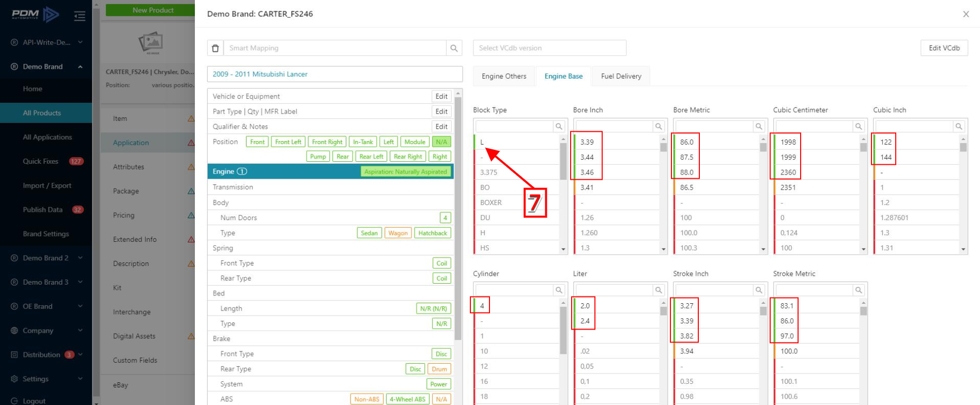Click the Engine info circle icon
This screenshot has width=980, height=405.
point(242,172)
